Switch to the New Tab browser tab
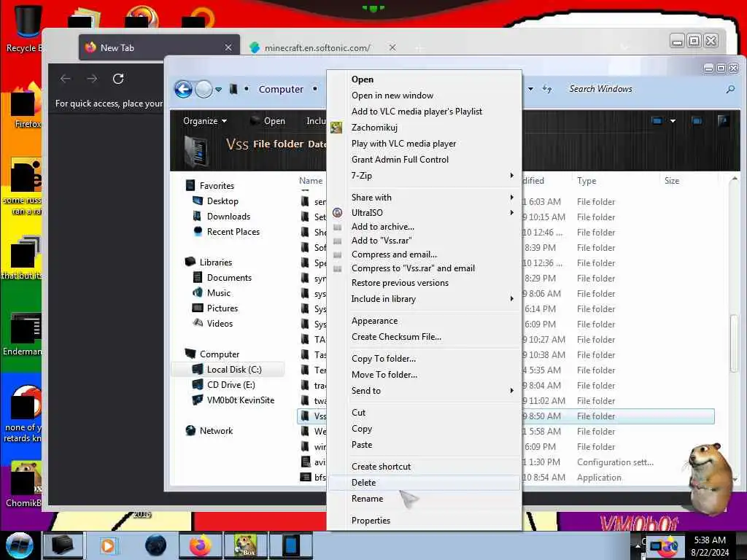 159,47
